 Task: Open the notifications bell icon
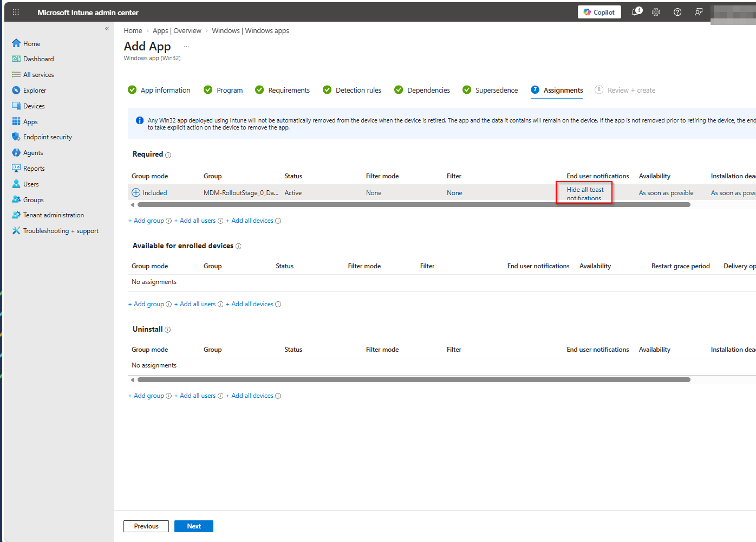[x=636, y=12]
